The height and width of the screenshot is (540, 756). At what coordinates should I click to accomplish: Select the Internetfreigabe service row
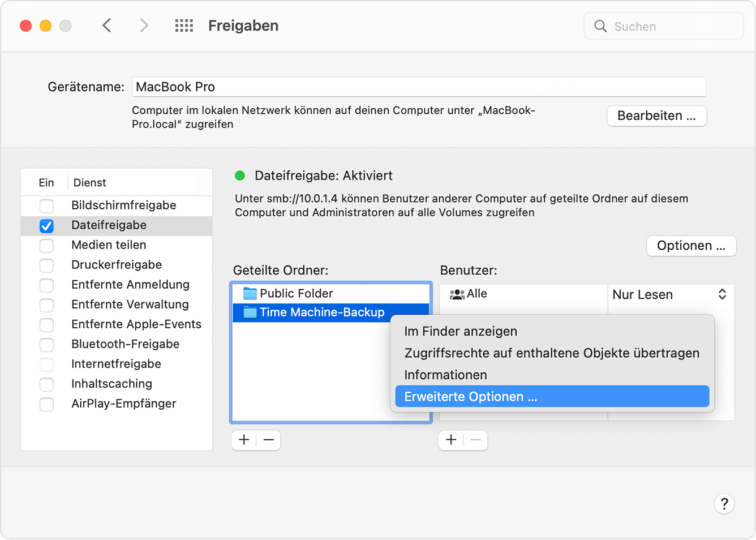[117, 364]
